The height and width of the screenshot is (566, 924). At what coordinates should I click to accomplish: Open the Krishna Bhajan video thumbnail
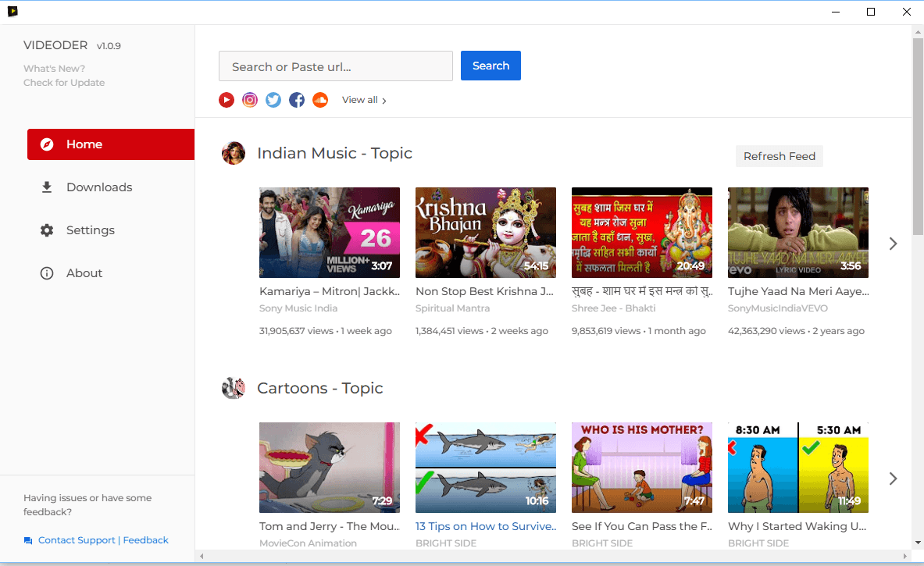click(486, 233)
